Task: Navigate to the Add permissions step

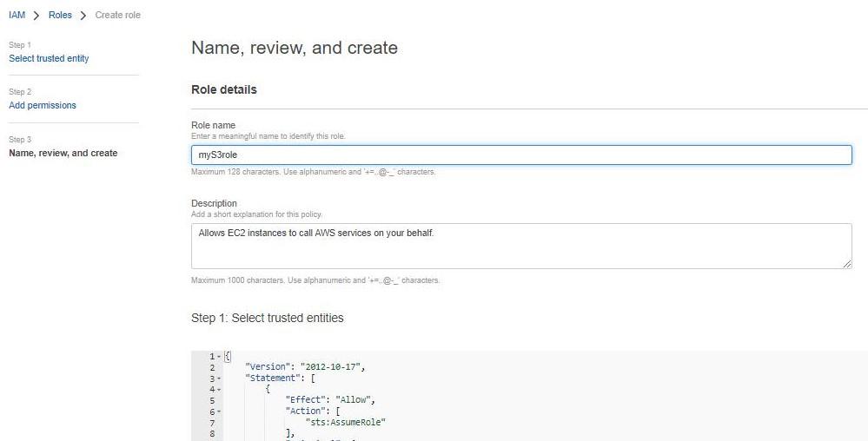Action: pyautogui.click(x=43, y=105)
